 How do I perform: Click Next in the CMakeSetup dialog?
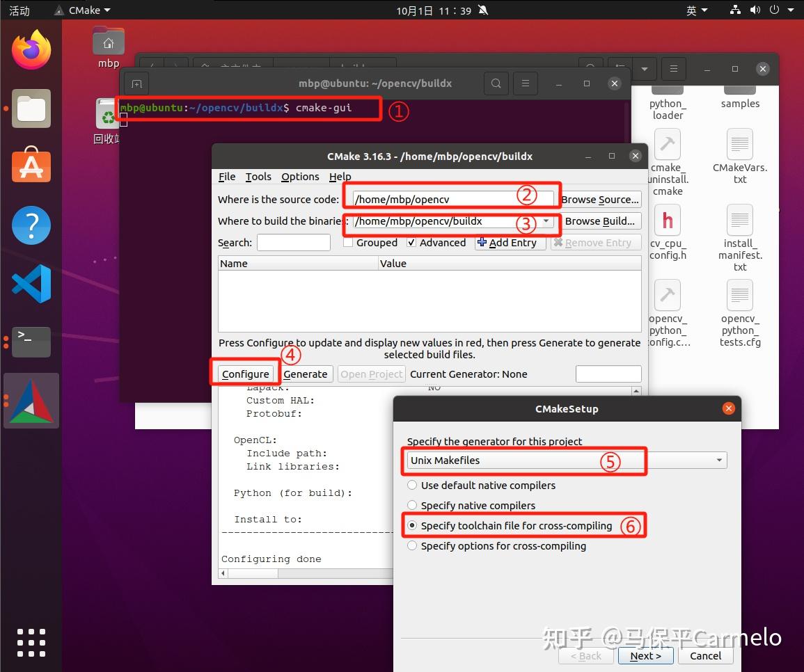(x=645, y=655)
